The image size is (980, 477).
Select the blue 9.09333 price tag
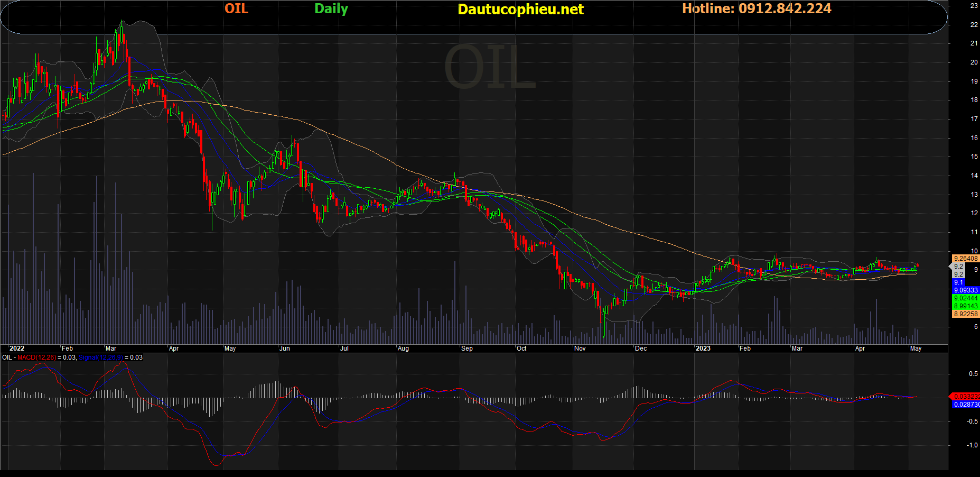(966, 290)
